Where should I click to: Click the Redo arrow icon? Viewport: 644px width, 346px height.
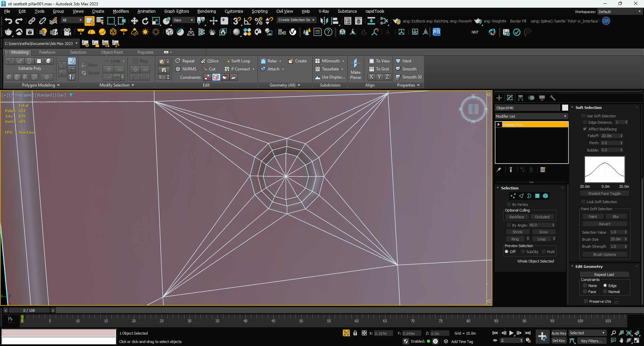tap(19, 21)
